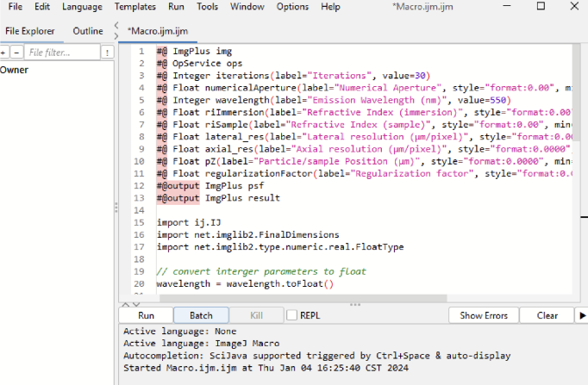Click the plus button in File Explorer
The width and height of the screenshot is (588, 385).
coord(3,53)
